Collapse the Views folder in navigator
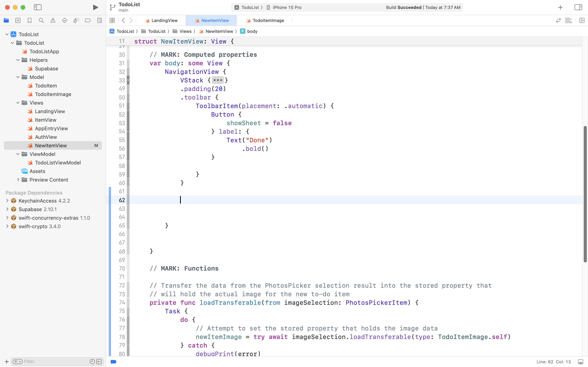Image resolution: width=588 pixels, height=367 pixels. [17, 103]
